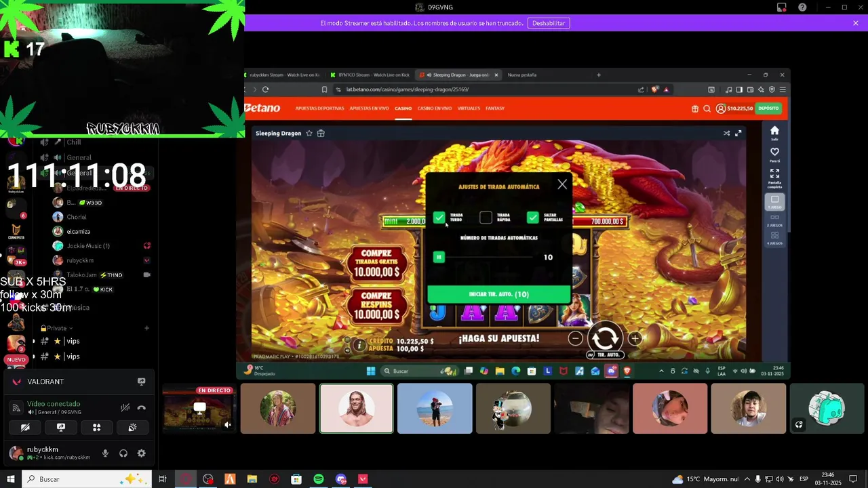The height and width of the screenshot is (488, 868).
Task: Open the Betano account profile icon
Action: point(721,108)
